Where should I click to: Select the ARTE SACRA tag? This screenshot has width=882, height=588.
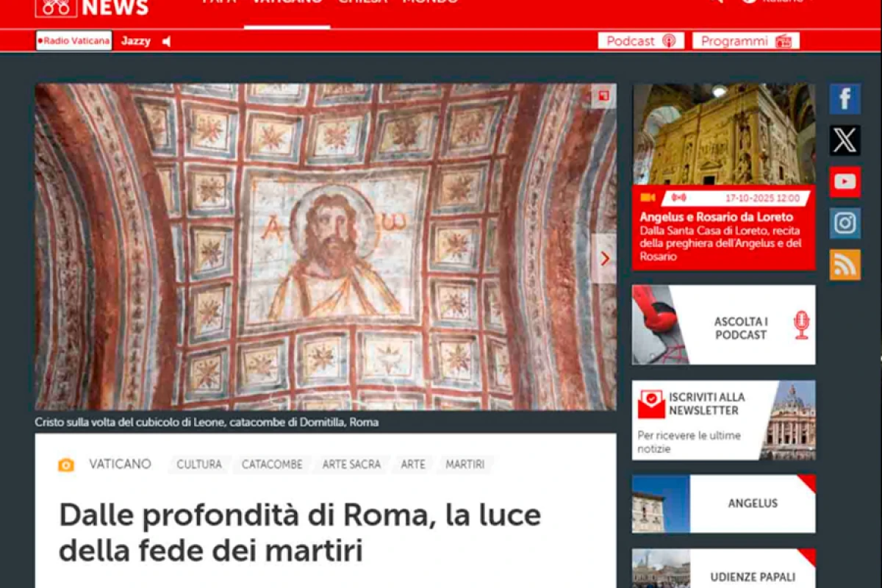click(x=351, y=465)
